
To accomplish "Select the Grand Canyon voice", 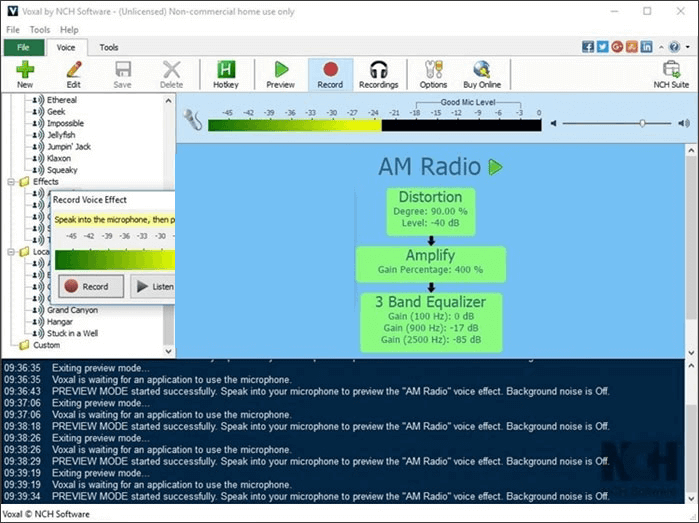I will [x=72, y=310].
